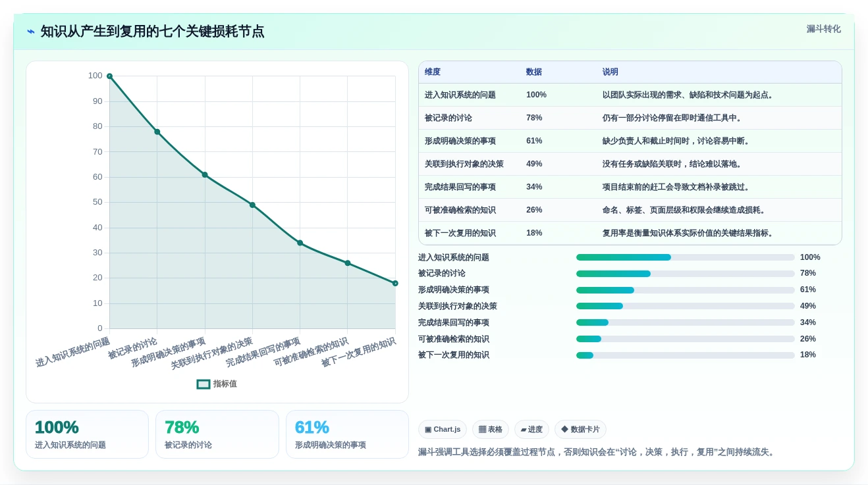
Task: Select the Chart.js tag chip
Action: tap(443, 430)
